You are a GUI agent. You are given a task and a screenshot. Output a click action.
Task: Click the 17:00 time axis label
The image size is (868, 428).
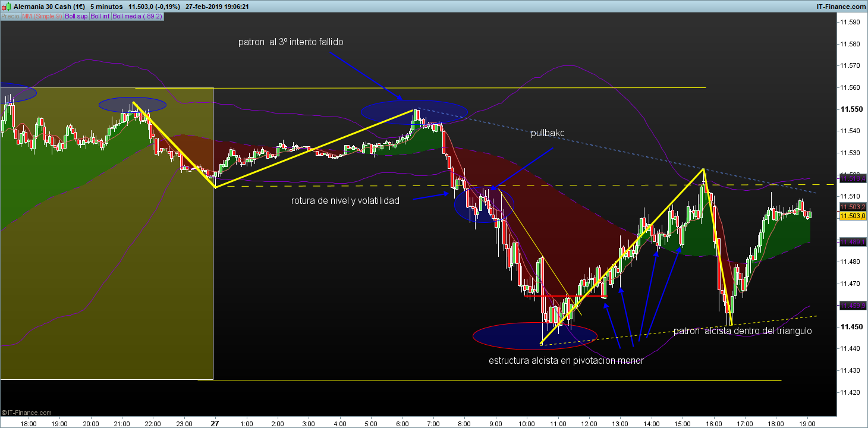click(x=744, y=424)
